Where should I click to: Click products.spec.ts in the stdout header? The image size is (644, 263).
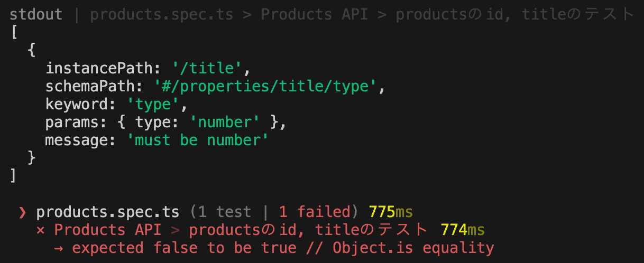[162, 14]
